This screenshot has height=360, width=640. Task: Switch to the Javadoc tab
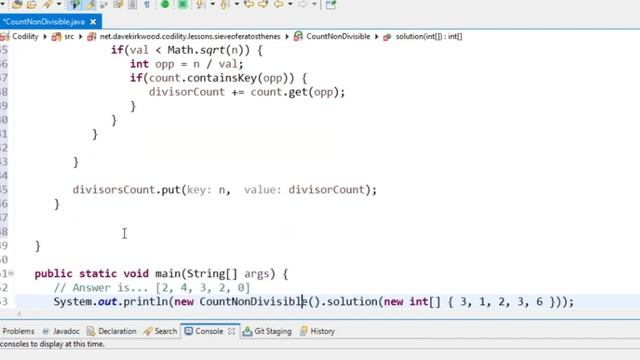click(66, 331)
